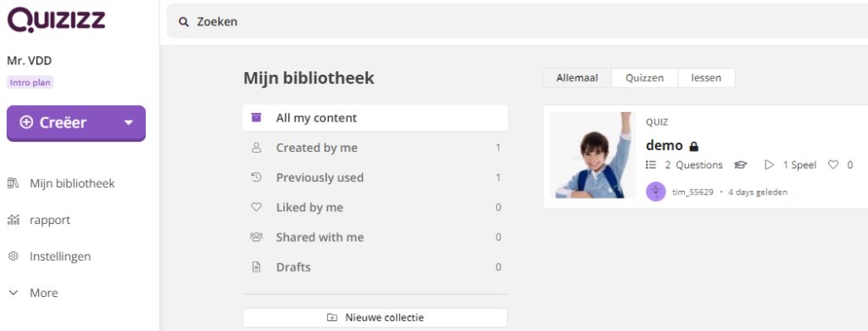
Task: Click the search magnifier icon
Action: (184, 22)
